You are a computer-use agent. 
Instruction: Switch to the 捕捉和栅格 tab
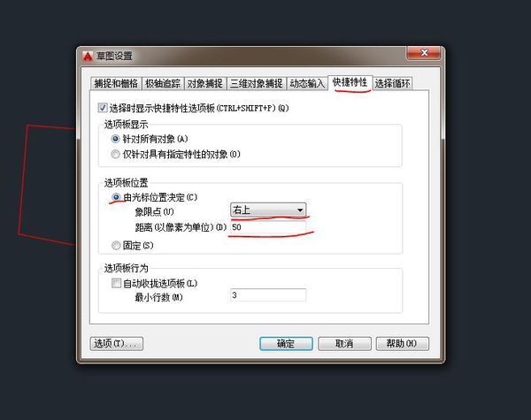(x=116, y=83)
